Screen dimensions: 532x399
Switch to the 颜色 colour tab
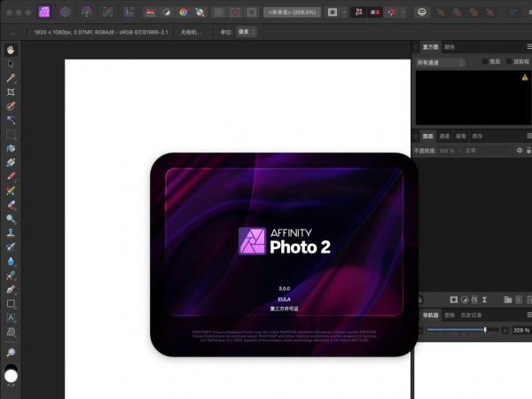click(x=450, y=47)
